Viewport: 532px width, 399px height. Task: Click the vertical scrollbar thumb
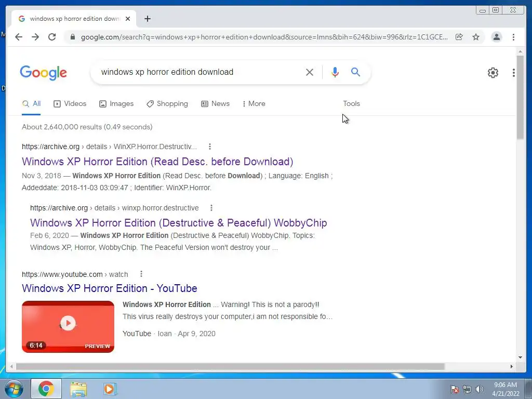(x=520, y=97)
